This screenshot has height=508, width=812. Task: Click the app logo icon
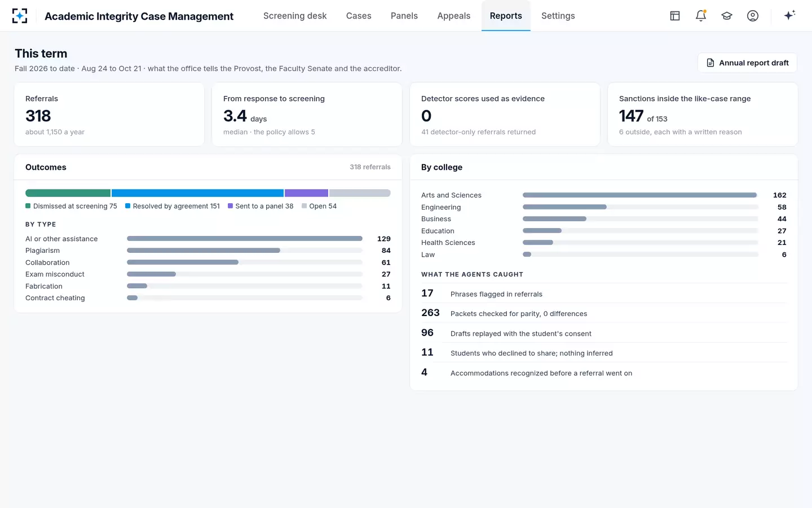pyautogui.click(x=20, y=16)
